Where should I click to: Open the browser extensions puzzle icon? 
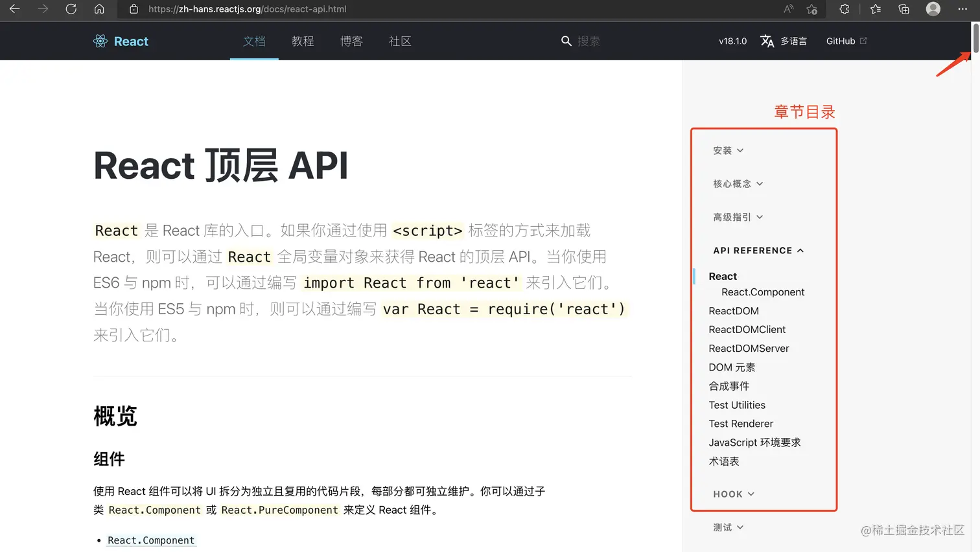pos(844,9)
